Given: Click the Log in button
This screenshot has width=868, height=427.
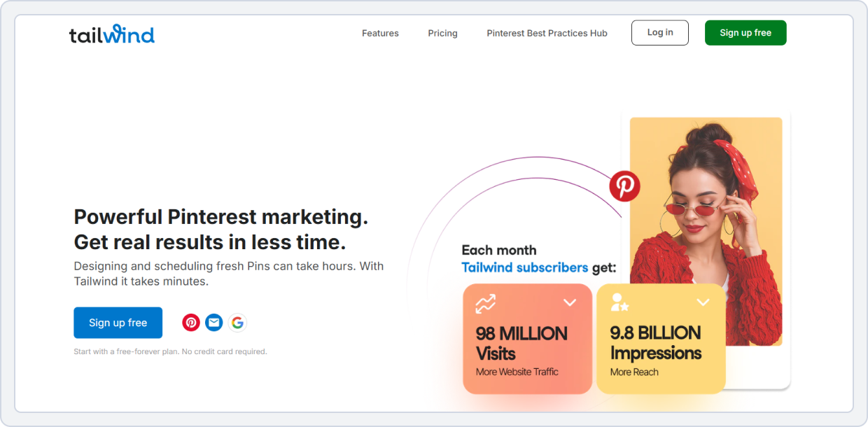Looking at the screenshot, I should [659, 32].
